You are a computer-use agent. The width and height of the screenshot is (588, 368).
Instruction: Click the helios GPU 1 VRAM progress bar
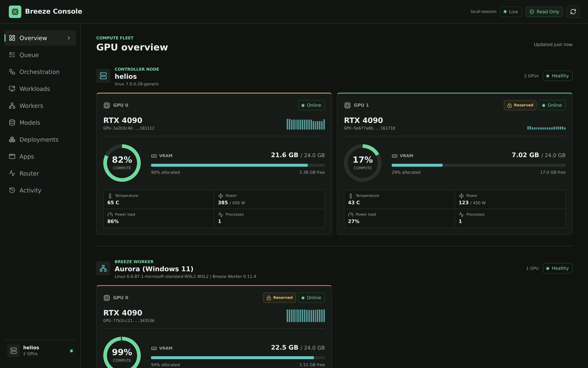coord(478,165)
